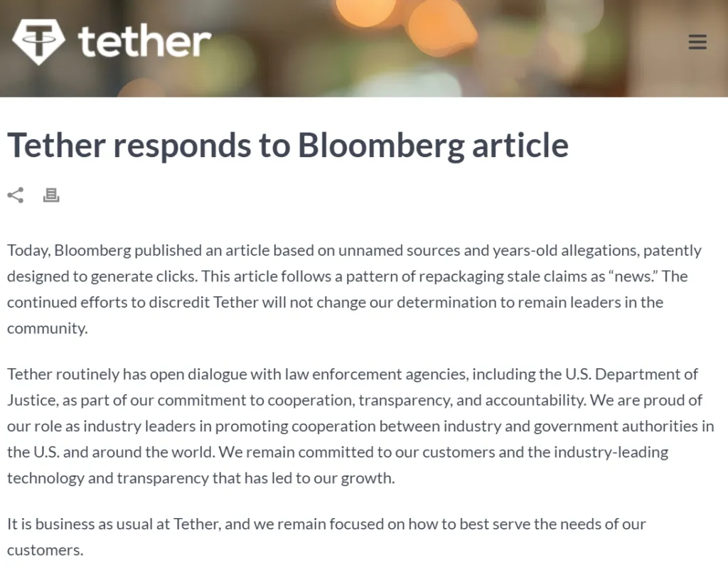Open the hamburger navigation menu
728x582 pixels.
click(x=697, y=42)
